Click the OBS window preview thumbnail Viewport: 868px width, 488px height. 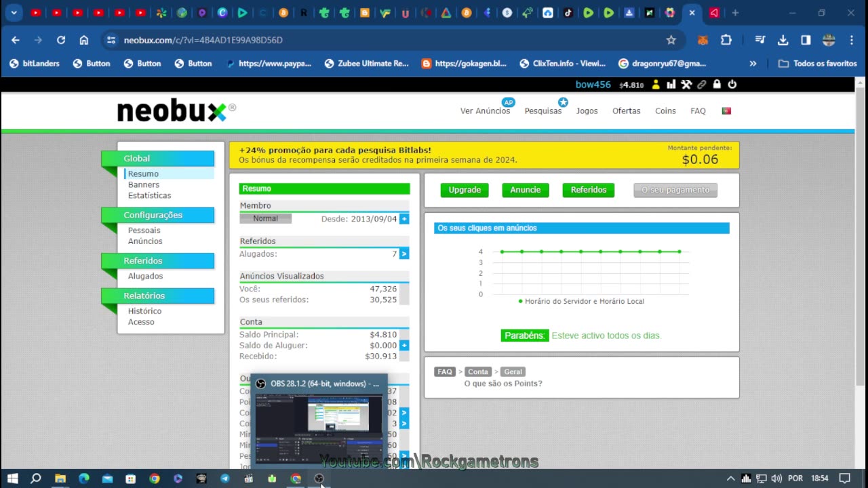(x=319, y=429)
